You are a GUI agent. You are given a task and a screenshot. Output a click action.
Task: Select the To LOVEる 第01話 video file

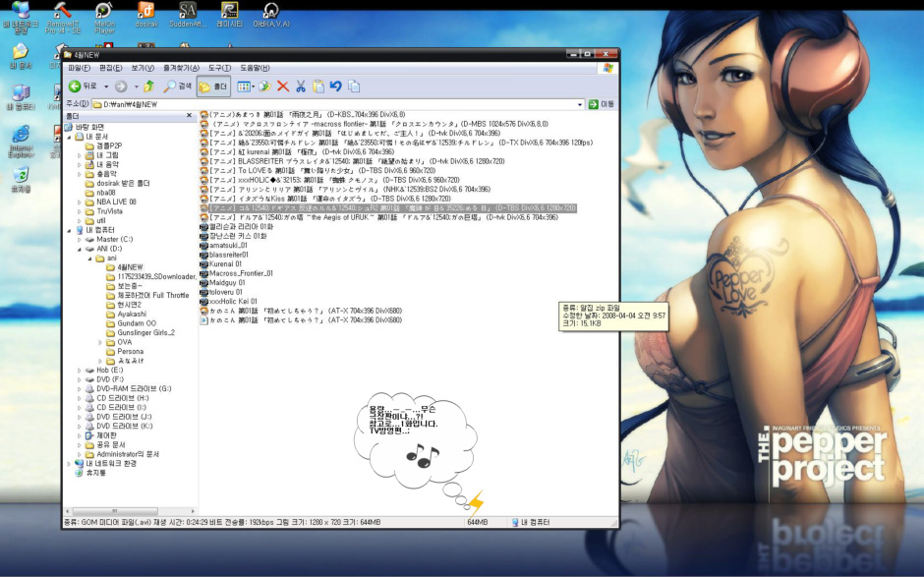[322, 171]
